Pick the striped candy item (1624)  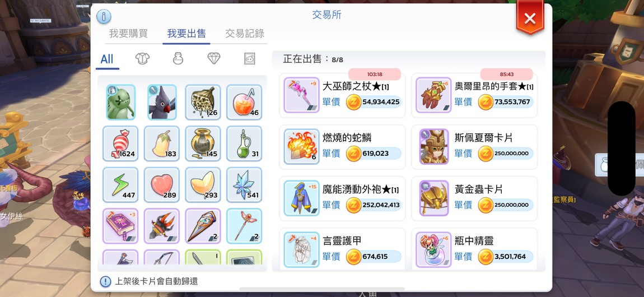120,143
